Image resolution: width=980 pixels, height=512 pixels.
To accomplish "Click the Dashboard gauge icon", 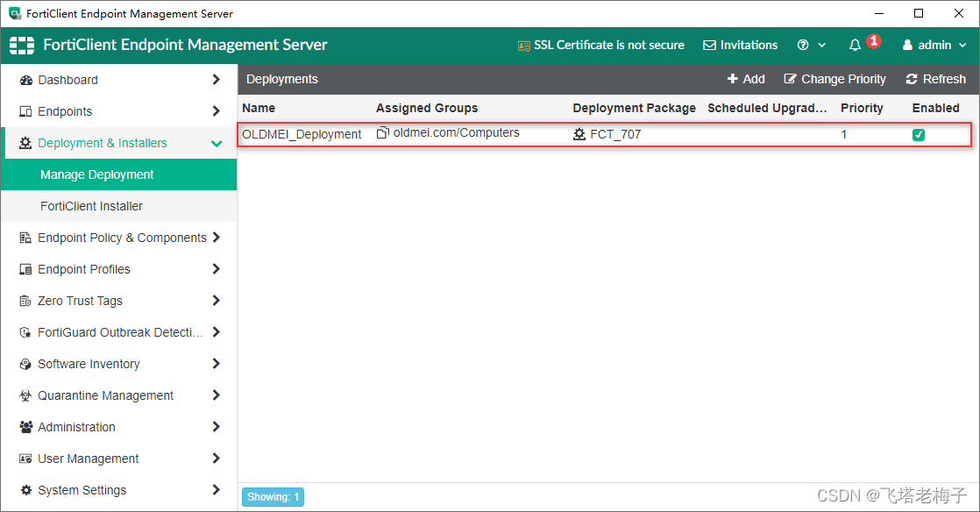I will point(25,80).
